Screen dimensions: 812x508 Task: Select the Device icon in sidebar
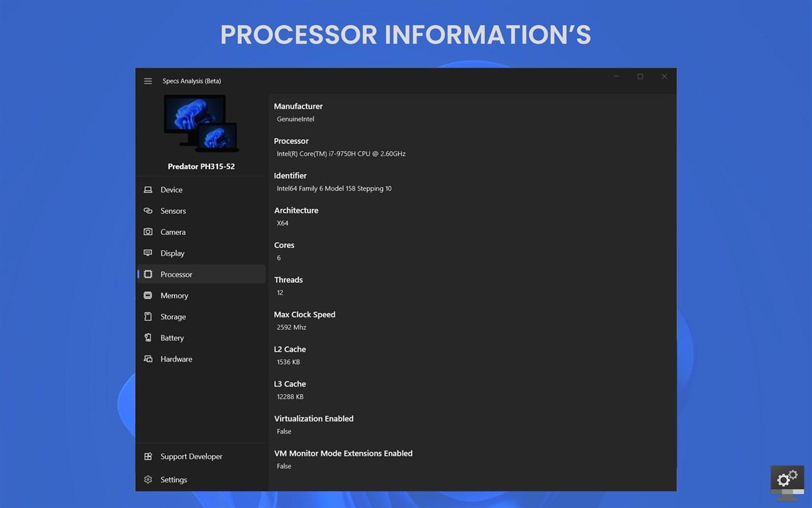(x=149, y=189)
